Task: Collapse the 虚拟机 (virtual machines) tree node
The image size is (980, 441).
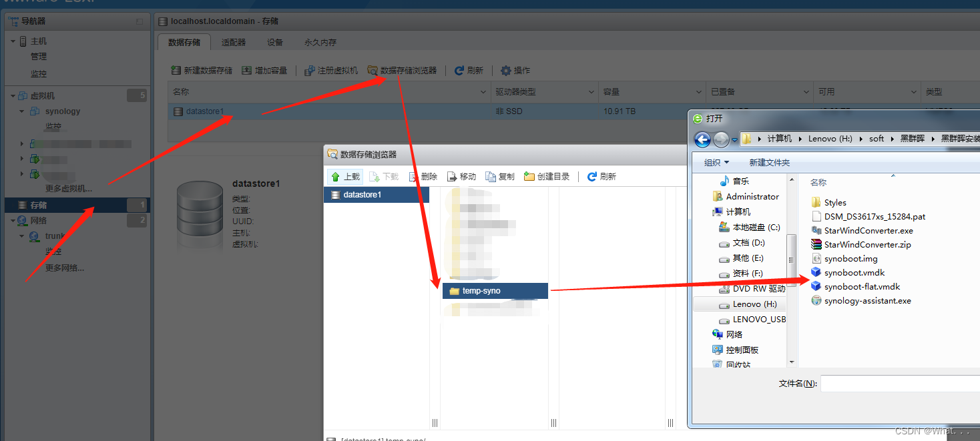Action: [x=13, y=96]
